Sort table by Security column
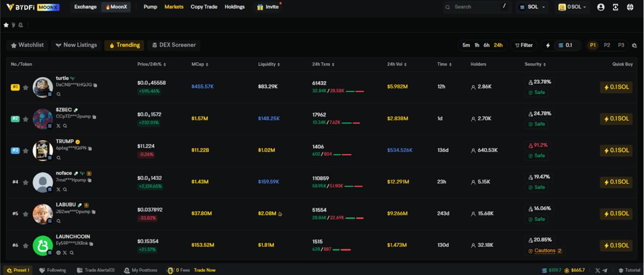 click(x=535, y=64)
